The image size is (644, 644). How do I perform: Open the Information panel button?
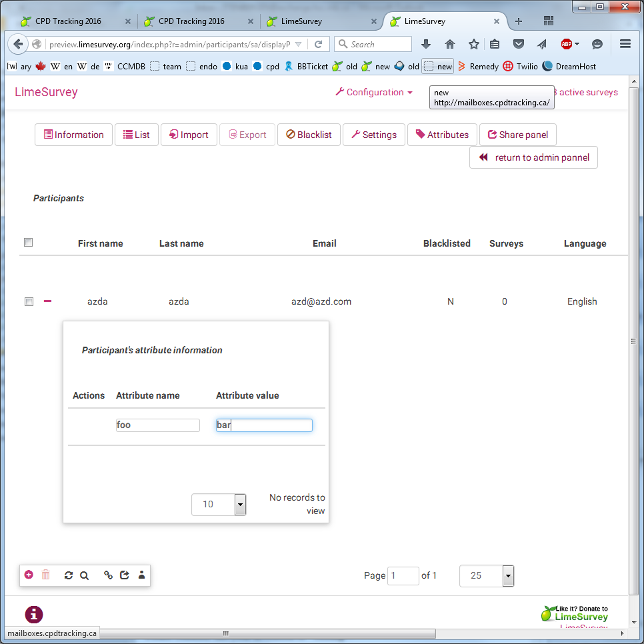pos(73,135)
